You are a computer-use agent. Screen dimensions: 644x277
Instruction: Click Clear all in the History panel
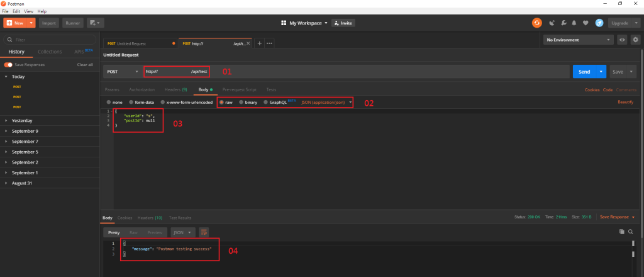click(x=85, y=65)
